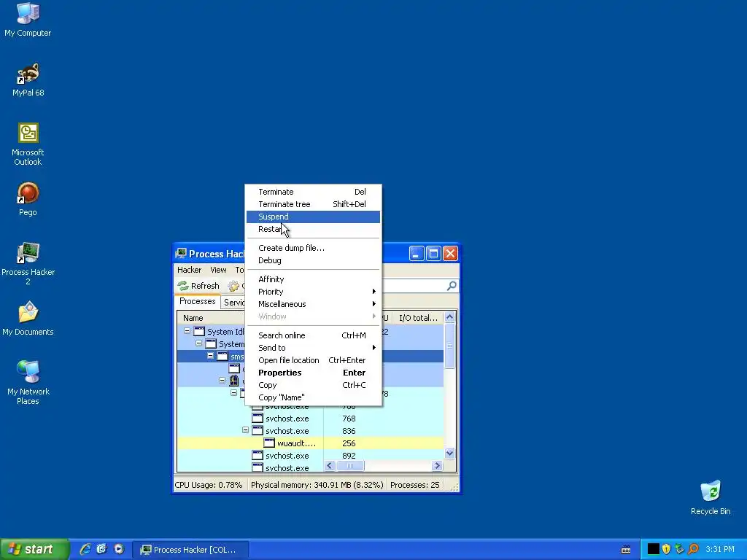The width and height of the screenshot is (747, 560).
Task: Click the Windows Media Player quick launch icon
Action: click(119, 549)
